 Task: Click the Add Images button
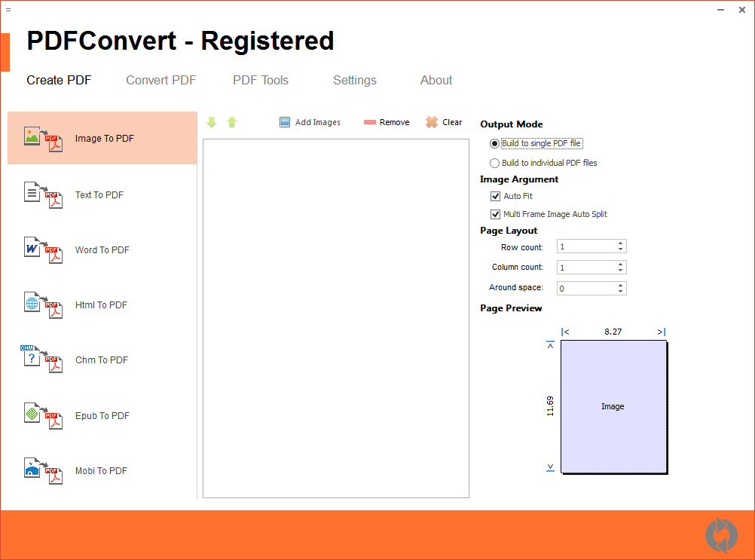tap(310, 122)
